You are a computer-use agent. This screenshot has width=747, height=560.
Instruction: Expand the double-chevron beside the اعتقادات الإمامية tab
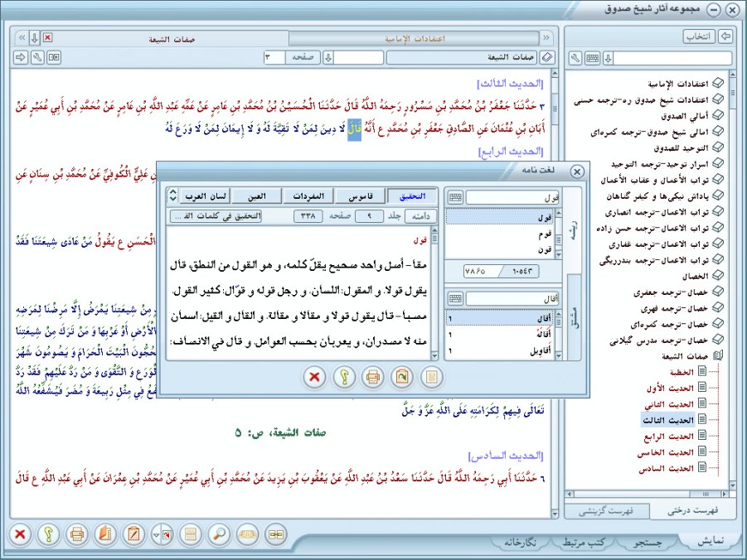click(x=546, y=37)
